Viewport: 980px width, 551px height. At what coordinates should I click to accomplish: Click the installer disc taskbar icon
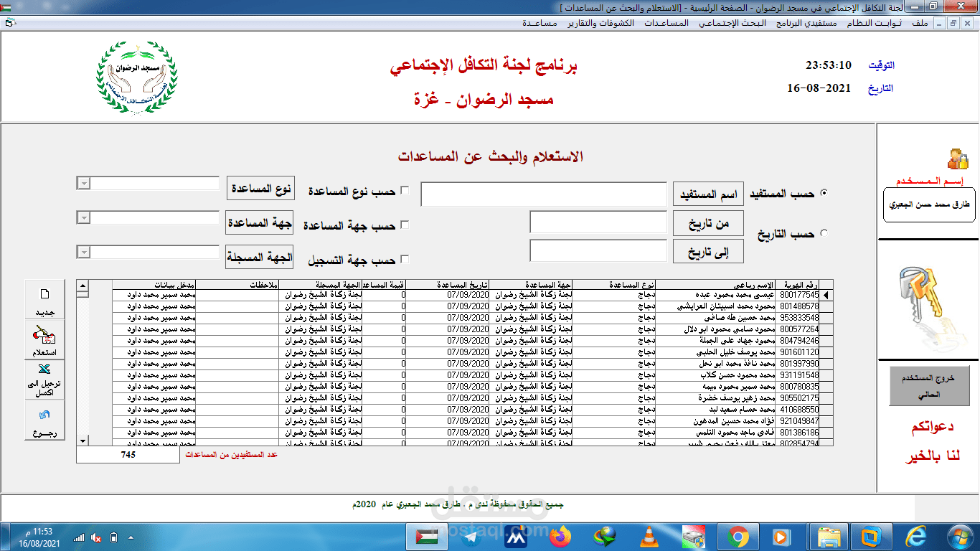(x=694, y=537)
